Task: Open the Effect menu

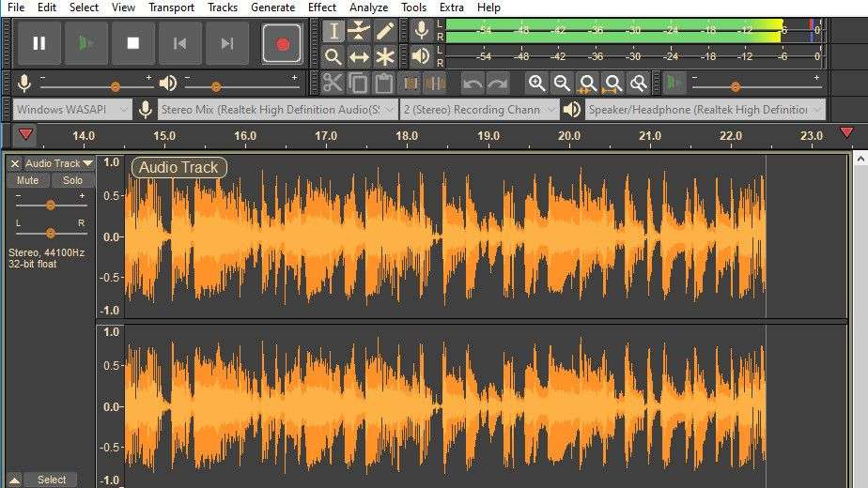Action: [321, 8]
